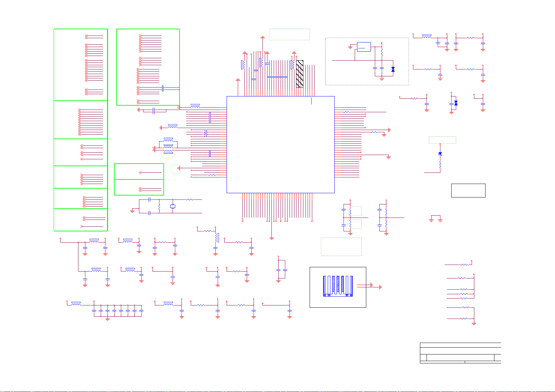Select the wide horizontal capacitor above the IC
This screenshot has width=555, height=392.
pos(277,77)
